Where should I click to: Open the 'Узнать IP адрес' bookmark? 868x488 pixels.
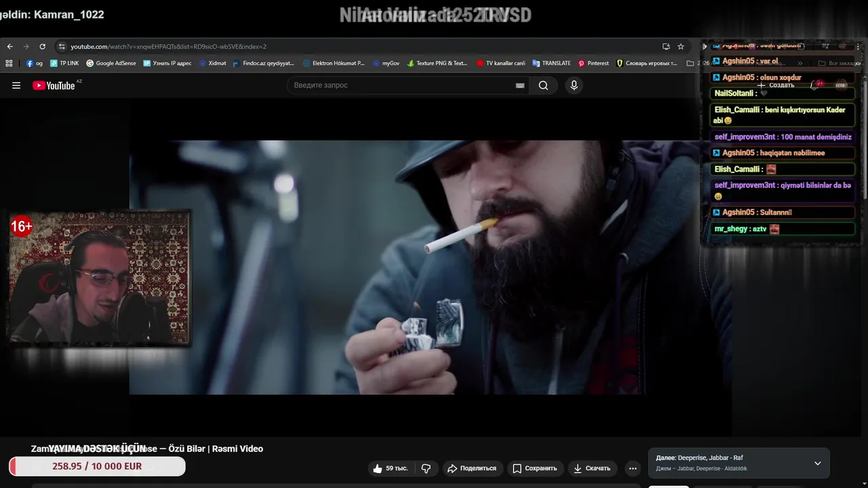(167, 63)
